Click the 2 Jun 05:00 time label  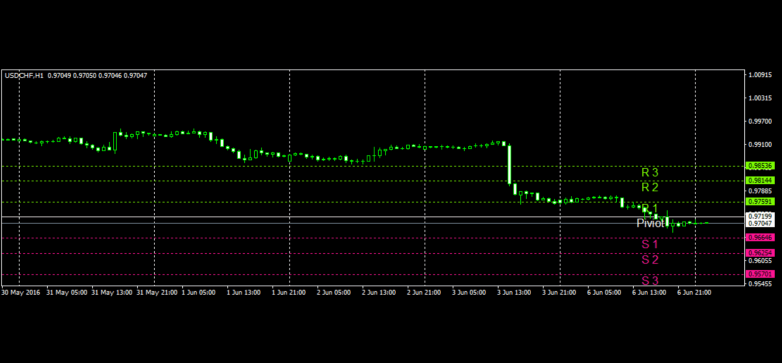334,293
